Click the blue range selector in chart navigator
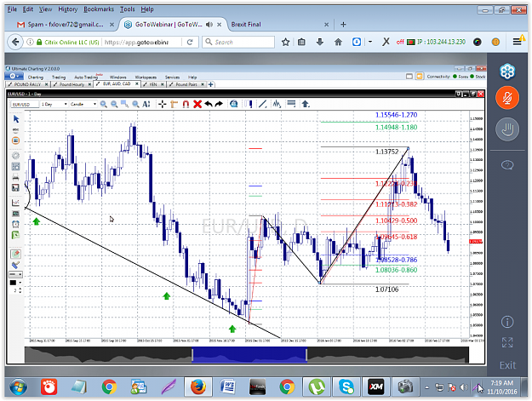The image size is (532, 401). [249, 355]
